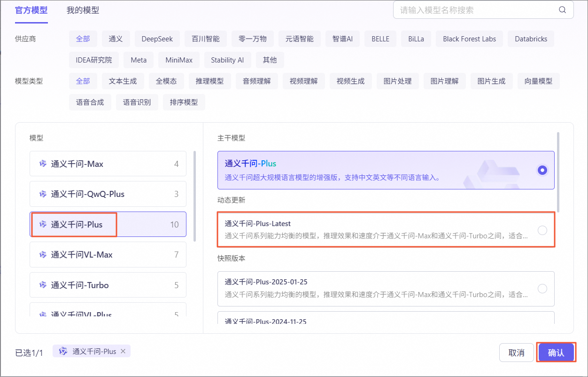
Task: Click the 已选1/1 selection count
Action: coord(29,353)
